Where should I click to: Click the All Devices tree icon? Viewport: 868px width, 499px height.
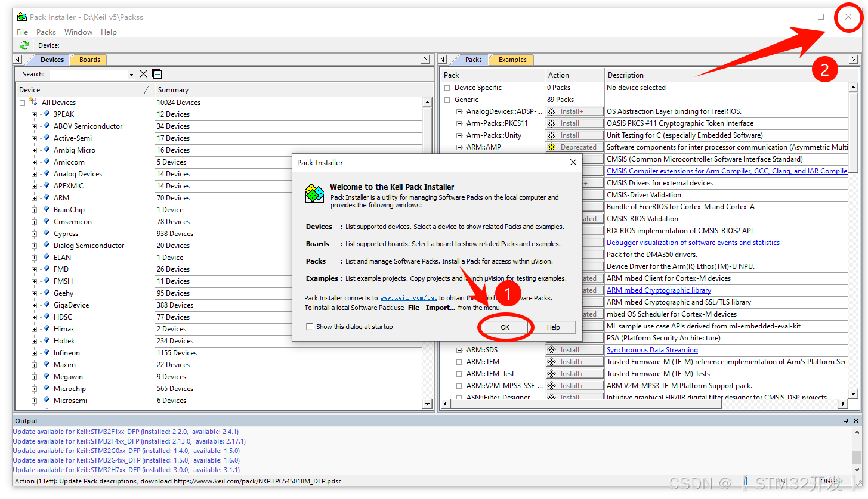click(33, 102)
